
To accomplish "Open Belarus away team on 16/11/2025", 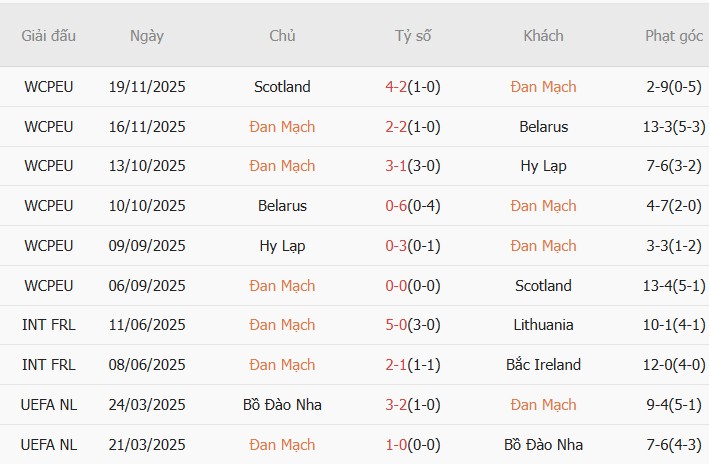I will 543,127.
